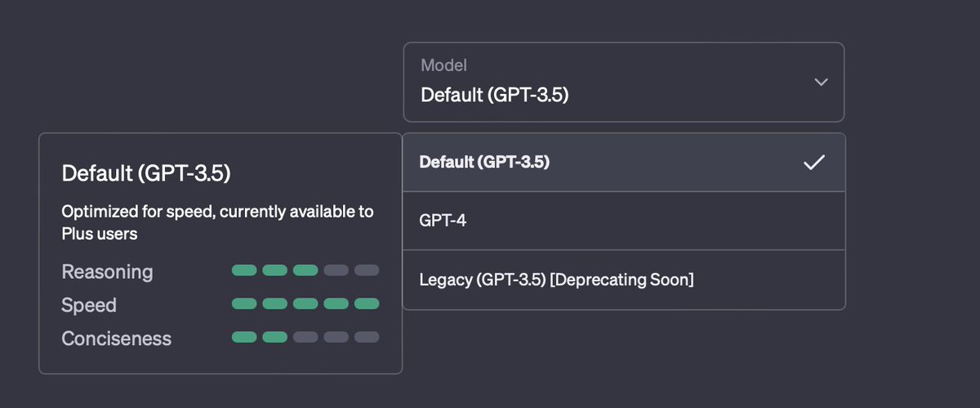Select Default (GPT-3.5) menu option
980x408 pixels.
[x=623, y=162]
